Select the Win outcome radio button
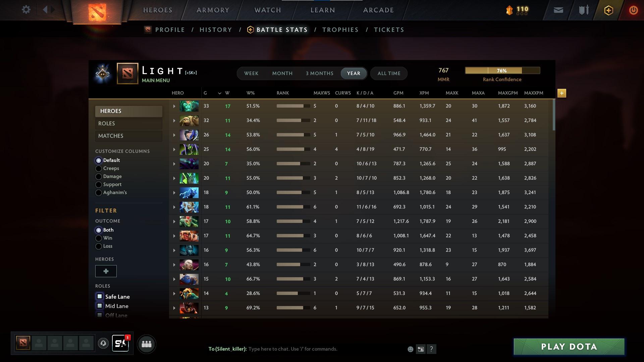 point(99,238)
